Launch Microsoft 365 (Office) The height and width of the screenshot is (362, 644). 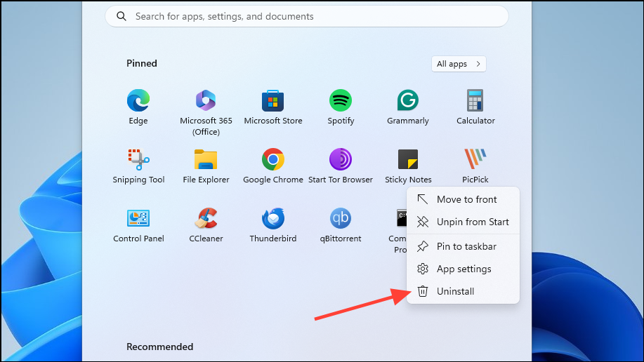(x=206, y=112)
